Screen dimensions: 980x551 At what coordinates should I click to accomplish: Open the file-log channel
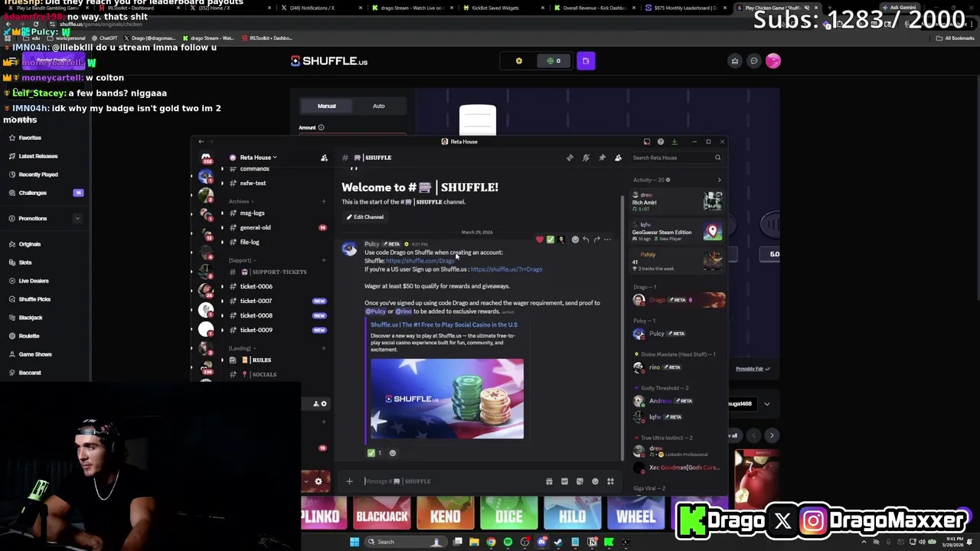point(250,242)
